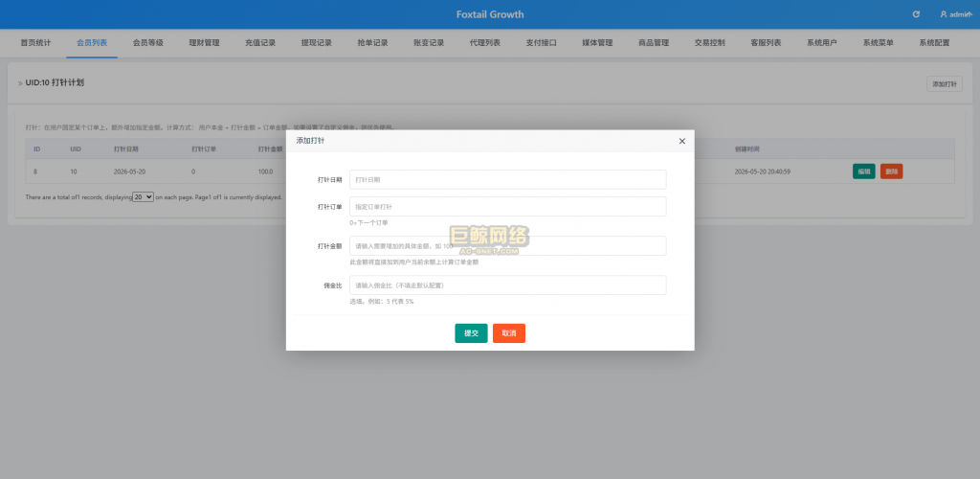
Task: Open the 首页统计 tab
Action: (35, 43)
